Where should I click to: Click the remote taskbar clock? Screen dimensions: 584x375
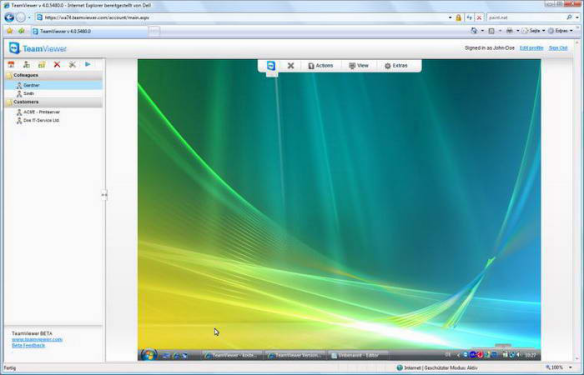[x=530, y=355]
